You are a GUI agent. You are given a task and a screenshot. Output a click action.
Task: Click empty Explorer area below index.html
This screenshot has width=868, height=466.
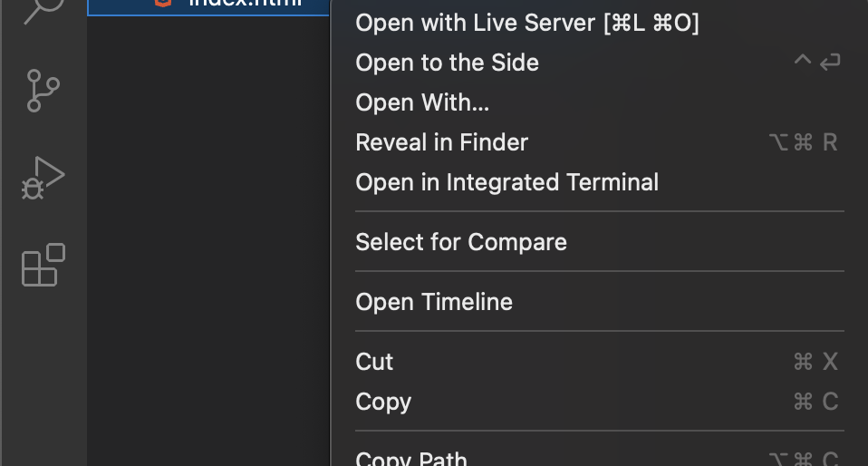tap(208, 227)
